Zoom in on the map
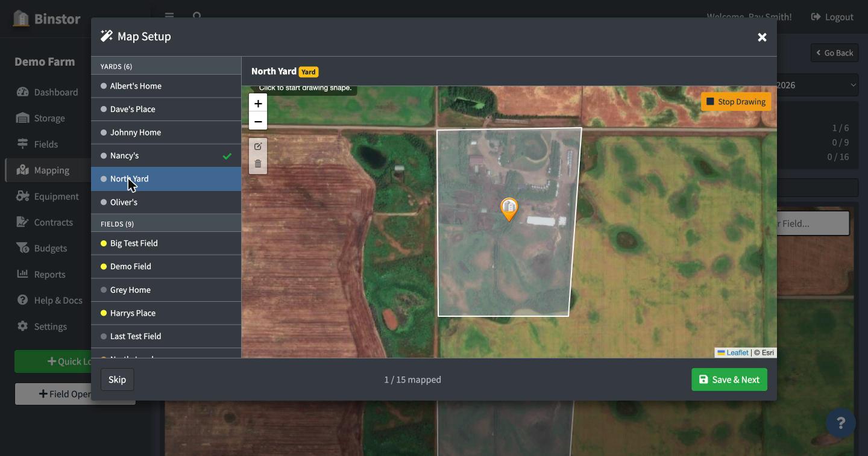The height and width of the screenshot is (456, 868). pyautogui.click(x=258, y=104)
